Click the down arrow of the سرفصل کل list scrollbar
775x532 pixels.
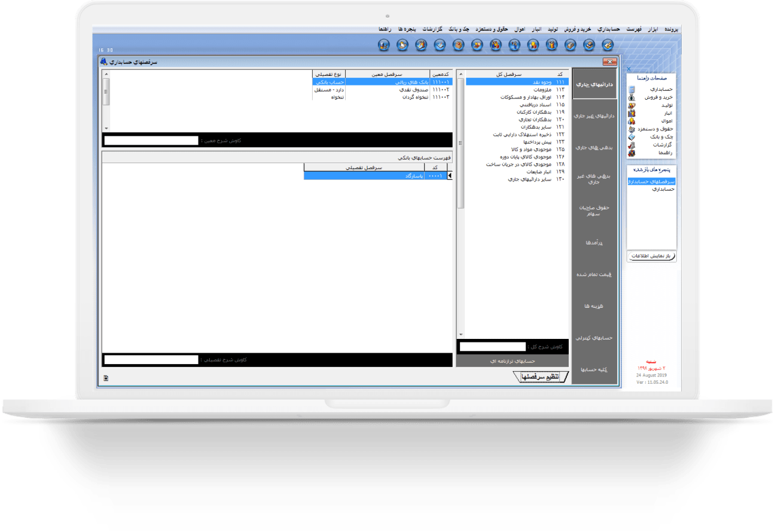tap(460, 335)
